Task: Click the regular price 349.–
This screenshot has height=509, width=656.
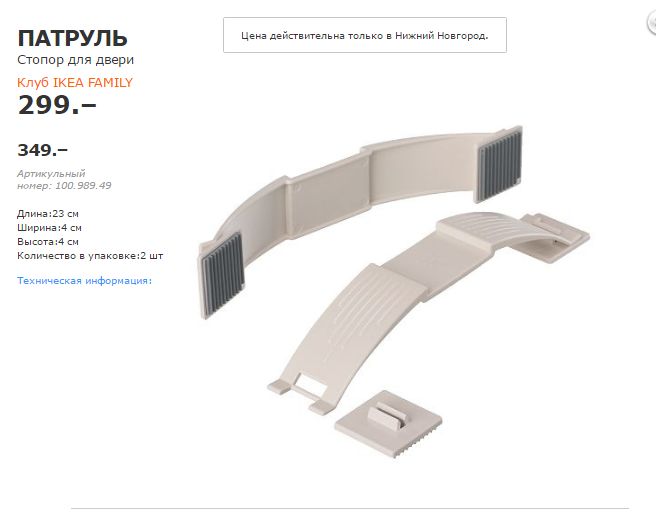Action: (42, 150)
